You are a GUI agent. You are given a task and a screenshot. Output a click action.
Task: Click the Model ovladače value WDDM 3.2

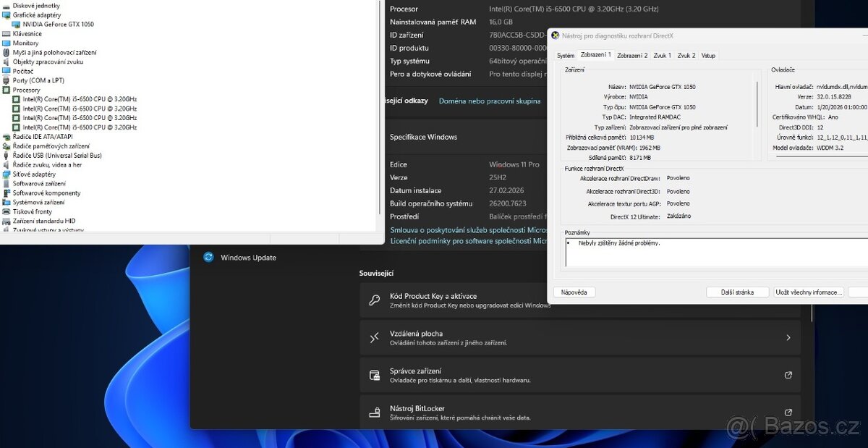coord(832,148)
